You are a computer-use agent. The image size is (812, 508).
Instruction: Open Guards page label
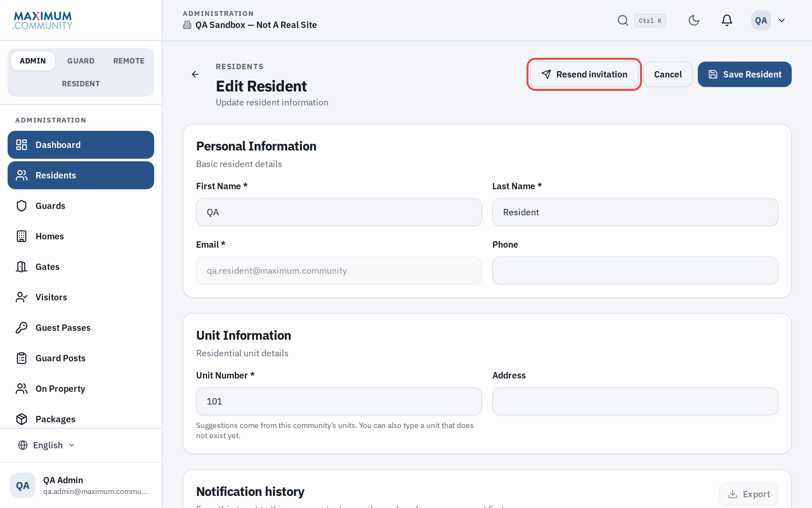[50, 206]
